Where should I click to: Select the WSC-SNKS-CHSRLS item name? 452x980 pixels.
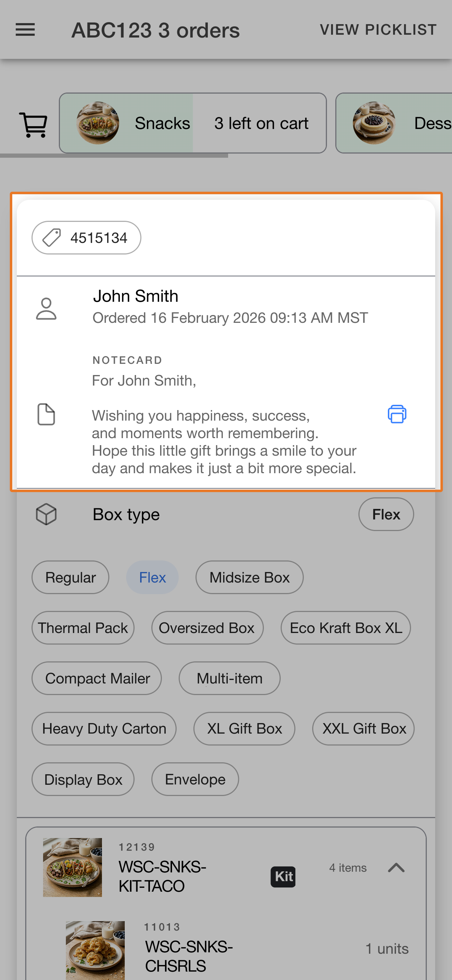(x=189, y=957)
